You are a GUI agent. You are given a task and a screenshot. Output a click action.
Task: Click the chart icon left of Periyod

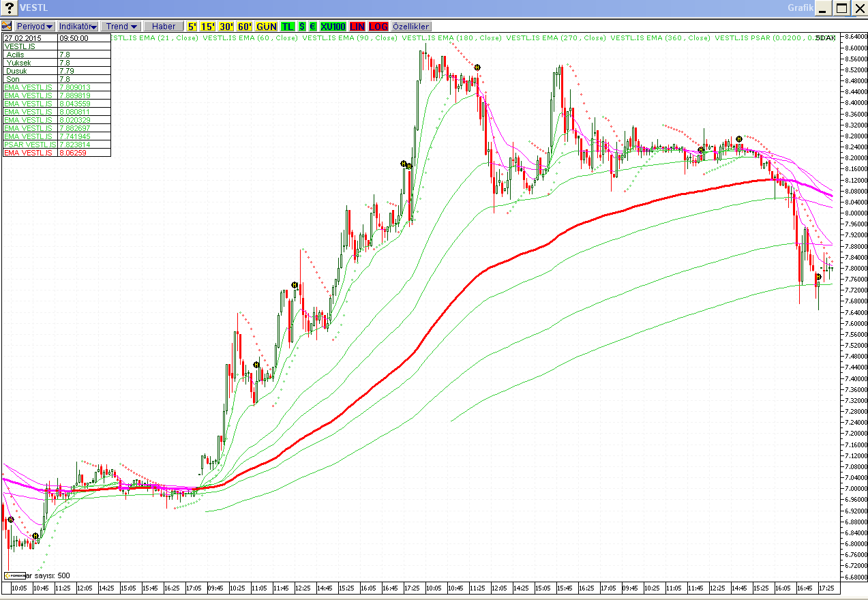(x=7, y=26)
